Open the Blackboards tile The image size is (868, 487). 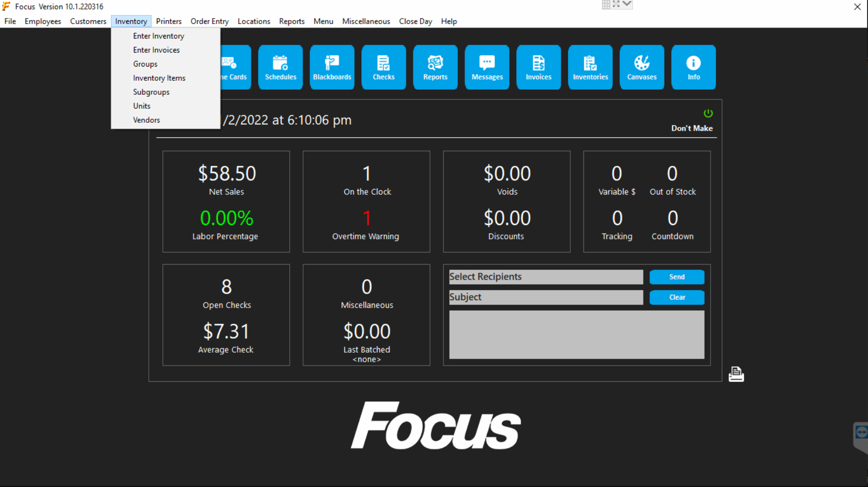(x=332, y=67)
